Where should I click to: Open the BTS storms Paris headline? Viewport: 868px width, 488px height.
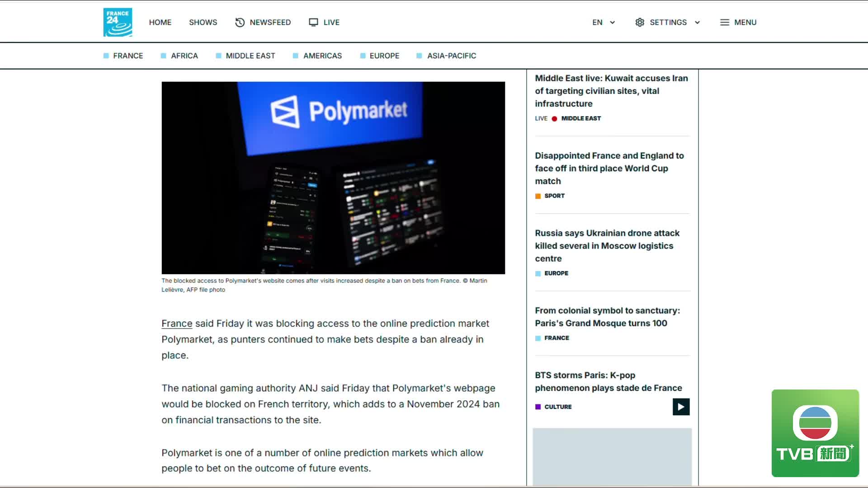click(609, 381)
